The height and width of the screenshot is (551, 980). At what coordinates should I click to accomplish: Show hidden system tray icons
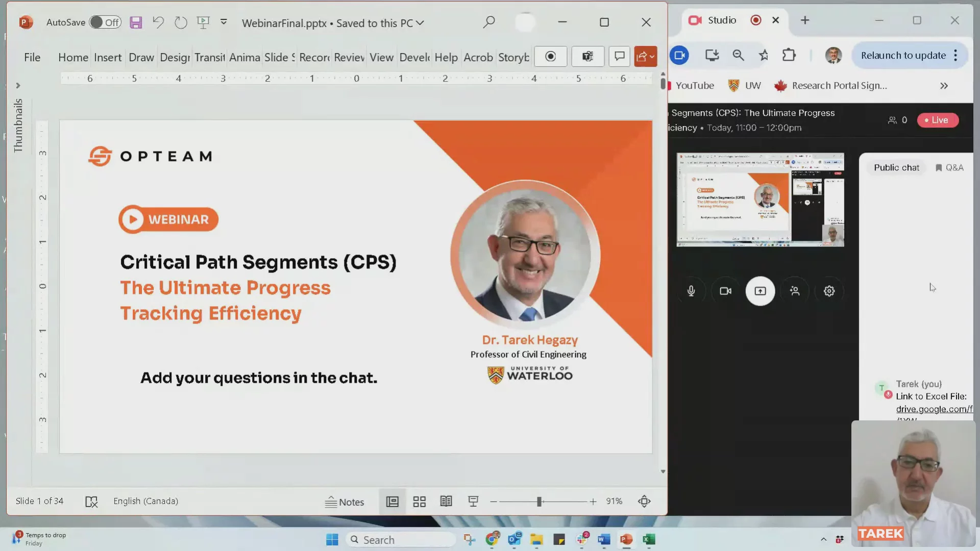coord(823,539)
